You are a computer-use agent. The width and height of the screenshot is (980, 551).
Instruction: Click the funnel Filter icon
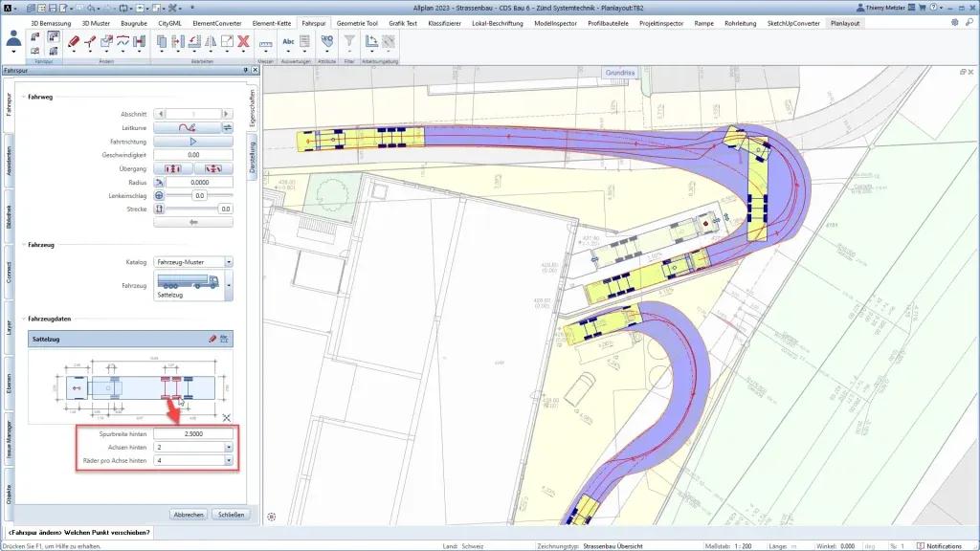[x=349, y=41]
